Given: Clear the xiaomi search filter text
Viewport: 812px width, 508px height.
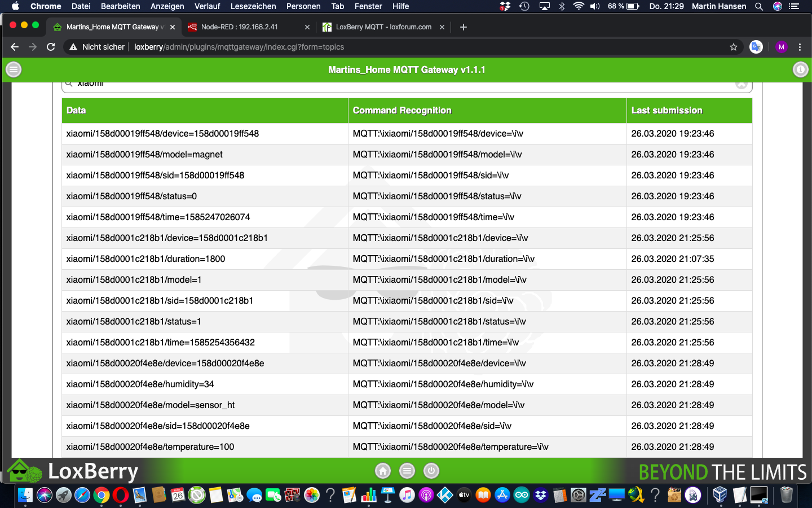Looking at the screenshot, I should pos(741,84).
